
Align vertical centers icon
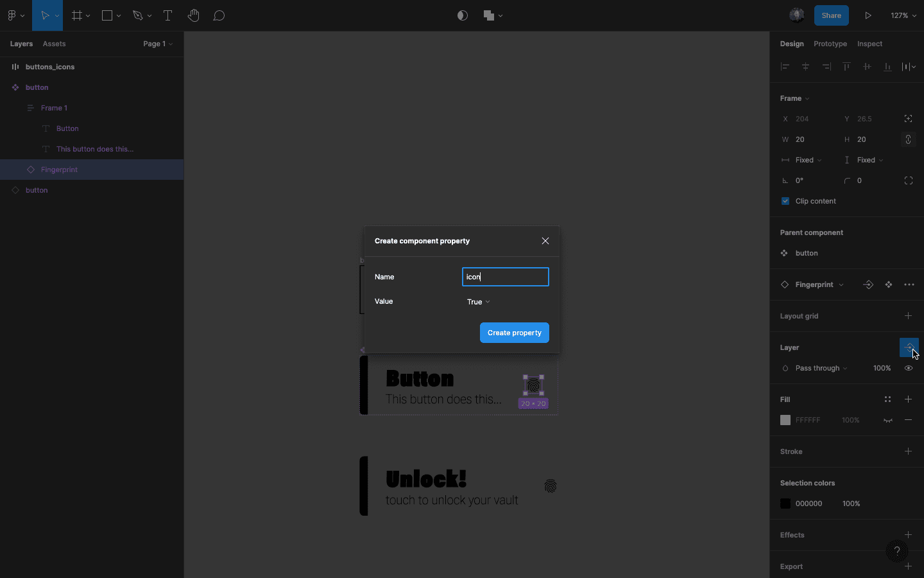click(867, 66)
